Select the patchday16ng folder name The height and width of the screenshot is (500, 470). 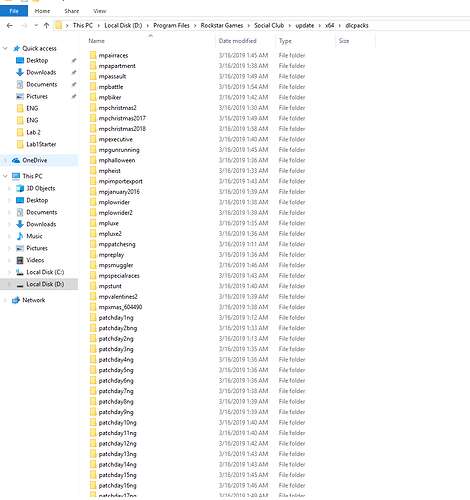[x=117, y=486]
